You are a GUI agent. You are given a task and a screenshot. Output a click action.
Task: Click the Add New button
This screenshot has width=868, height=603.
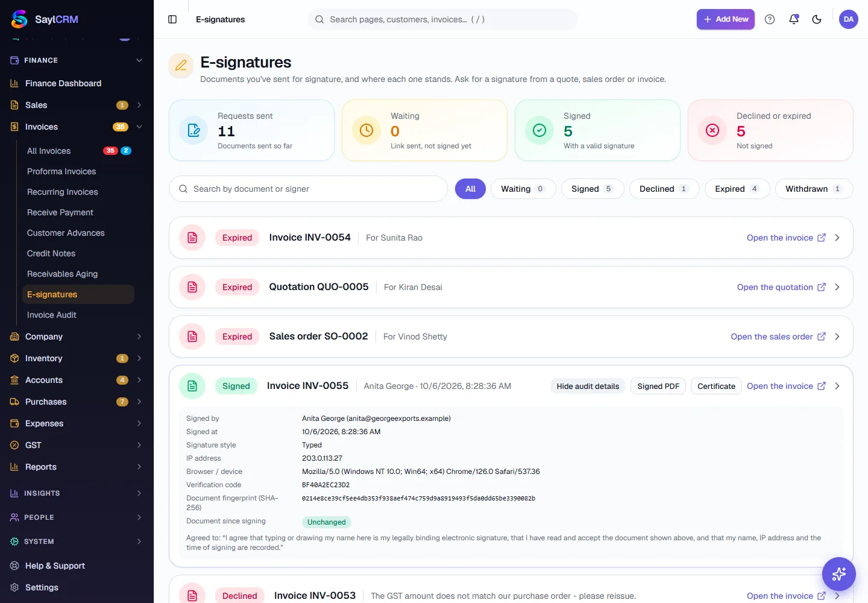click(726, 19)
